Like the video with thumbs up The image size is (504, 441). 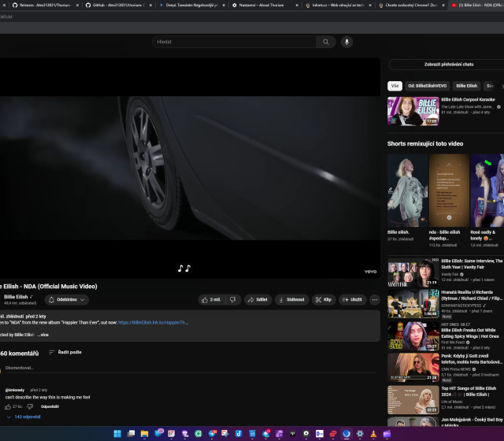pyautogui.click(x=210, y=299)
